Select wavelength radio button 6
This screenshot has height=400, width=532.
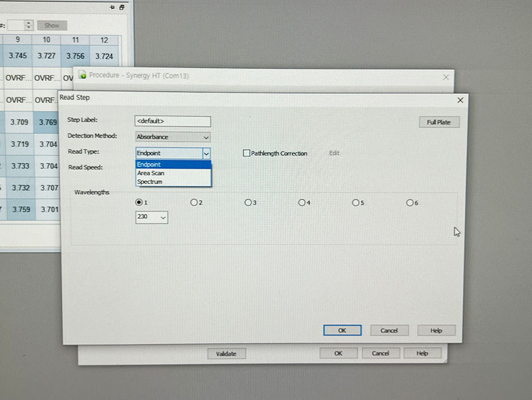click(x=409, y=202)
